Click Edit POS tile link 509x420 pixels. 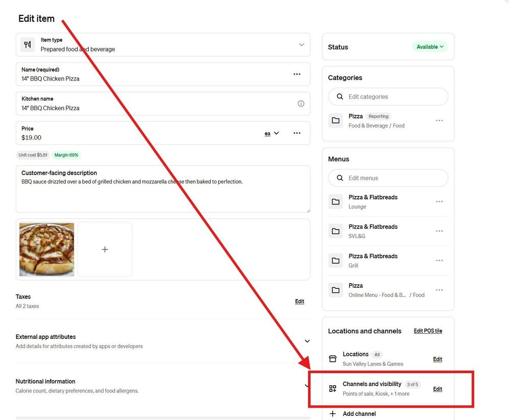[427, 331]
